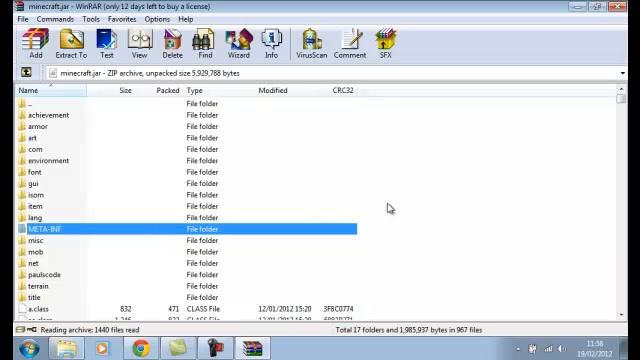
Task: Go up one level using arrow icon
Action: (26, 73)
